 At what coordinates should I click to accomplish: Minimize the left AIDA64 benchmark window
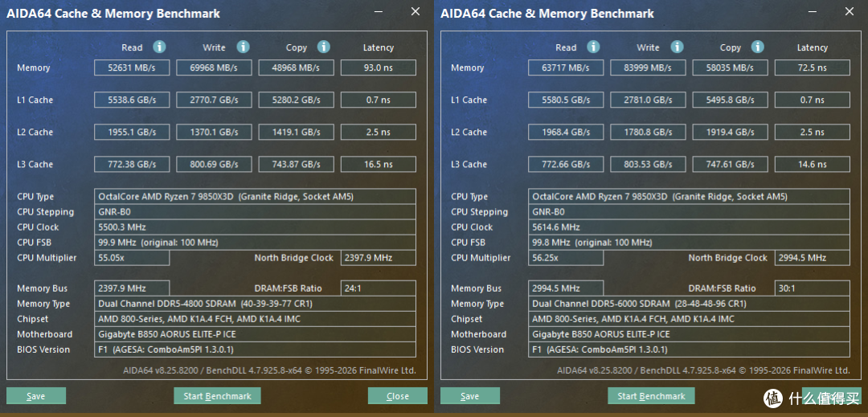379,11
